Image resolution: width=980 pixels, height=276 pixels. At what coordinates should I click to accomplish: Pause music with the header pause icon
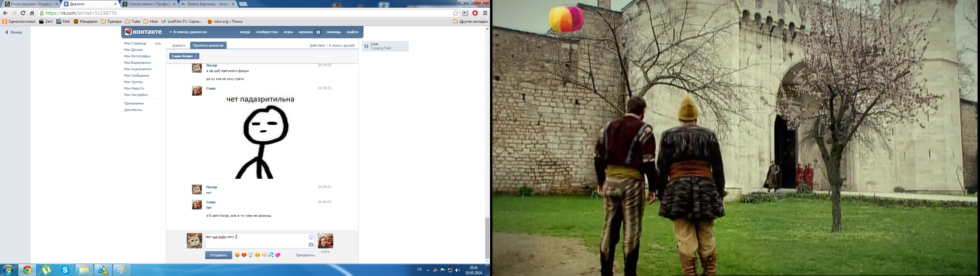pyautogui.click(x=318, y=32)
